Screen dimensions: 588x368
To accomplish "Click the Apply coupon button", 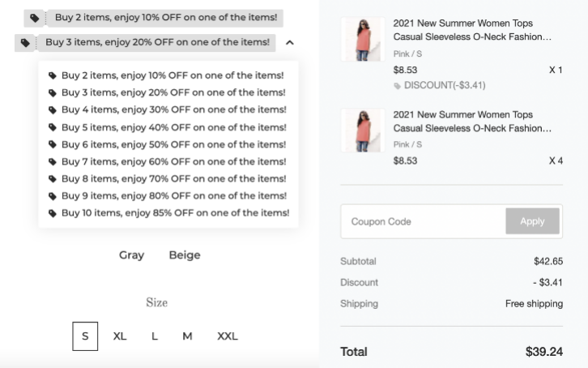I will [532, 221].
